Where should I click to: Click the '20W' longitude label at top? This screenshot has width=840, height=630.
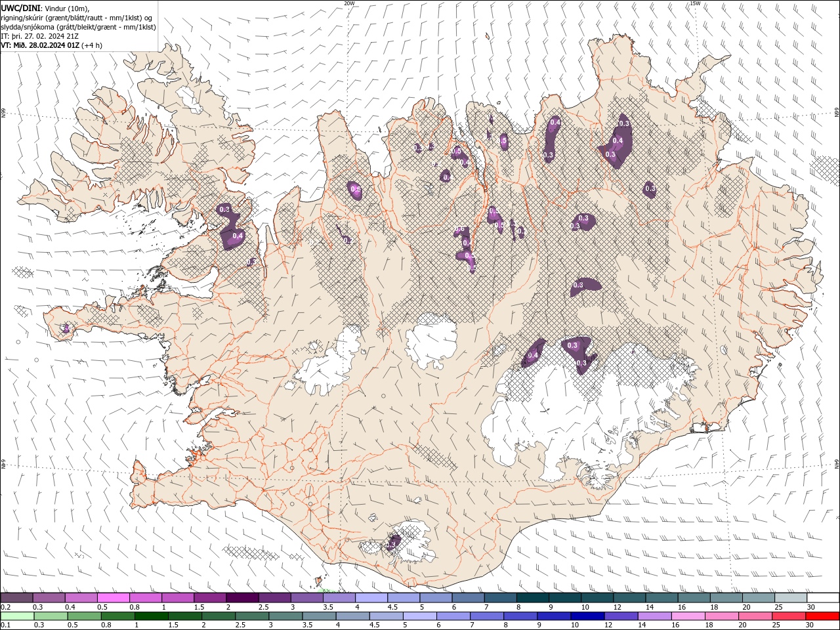point(349,3)
